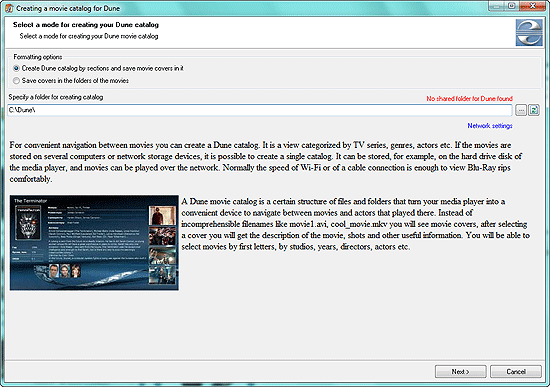
Task: Click the application icon in title bar
Action: 9,8
